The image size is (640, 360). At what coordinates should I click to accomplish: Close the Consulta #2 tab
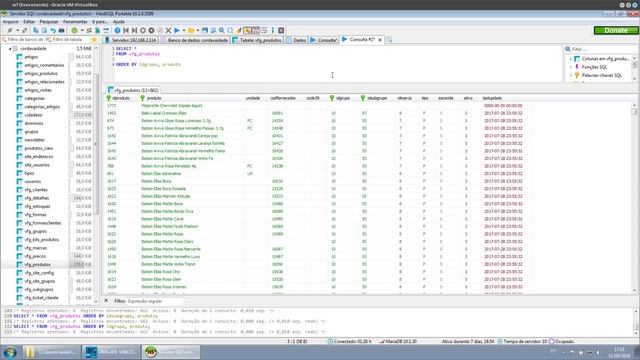click(x=380, y=40)
